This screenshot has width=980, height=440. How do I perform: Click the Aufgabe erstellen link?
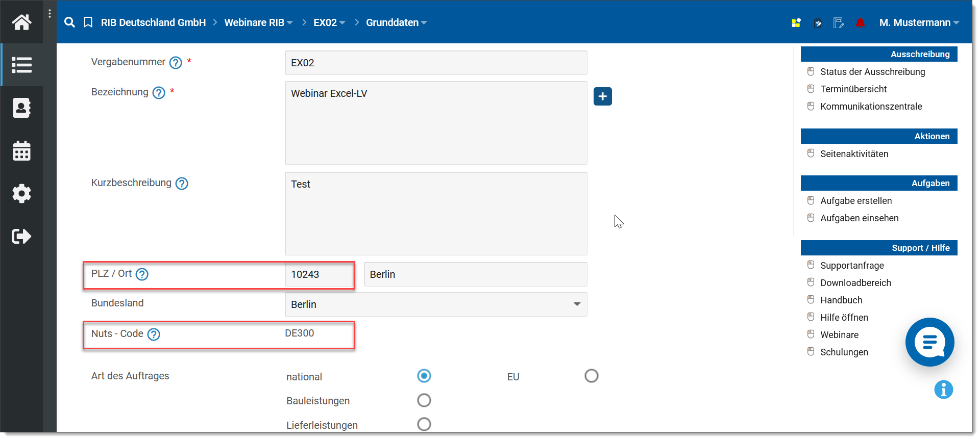(x=856, y=201)
